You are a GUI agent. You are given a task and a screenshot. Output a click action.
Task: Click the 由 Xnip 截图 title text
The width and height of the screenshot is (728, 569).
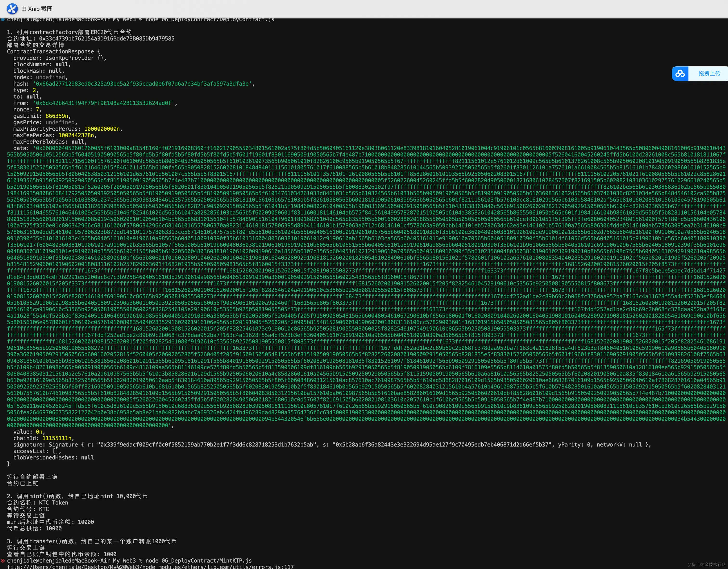click(37, 9)
